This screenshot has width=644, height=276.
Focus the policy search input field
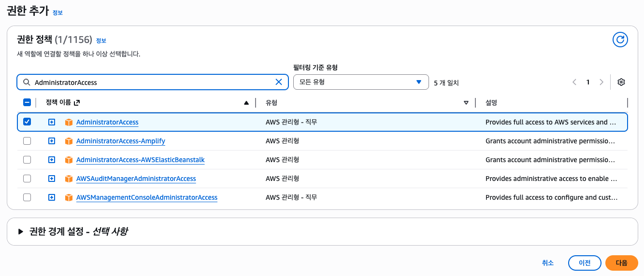coord(152,82)
